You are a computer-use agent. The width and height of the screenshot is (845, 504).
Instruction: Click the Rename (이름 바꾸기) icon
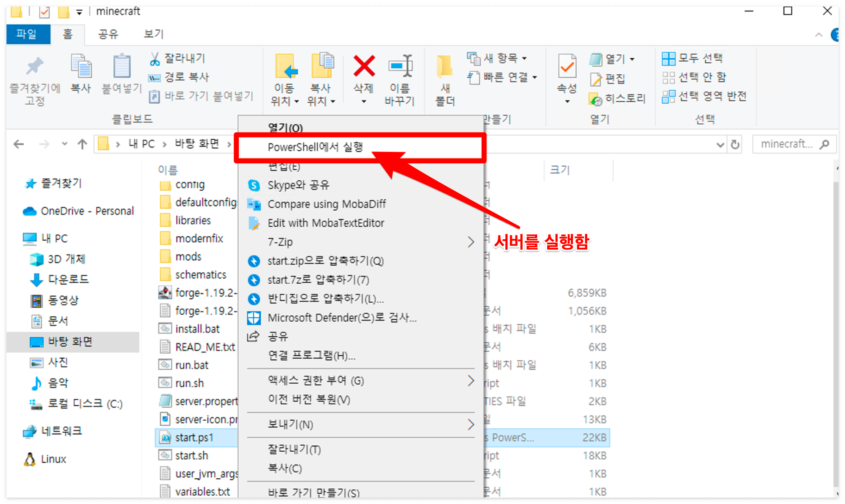(x=400, y=66)
